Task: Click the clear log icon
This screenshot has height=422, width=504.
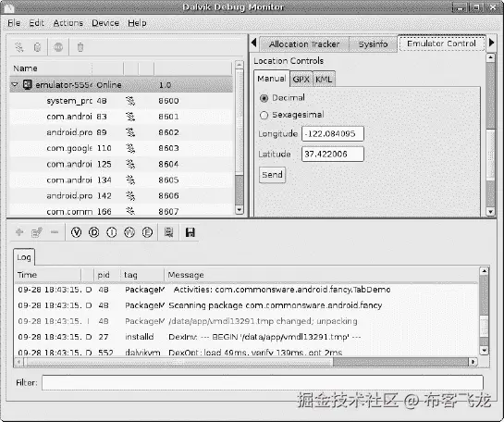Action: (x=168, y=232)
